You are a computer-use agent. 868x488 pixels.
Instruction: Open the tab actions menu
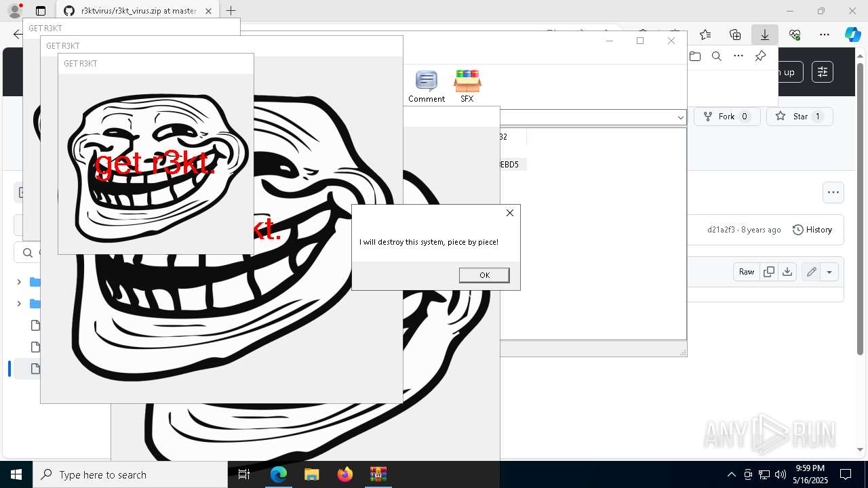point(41,11)
